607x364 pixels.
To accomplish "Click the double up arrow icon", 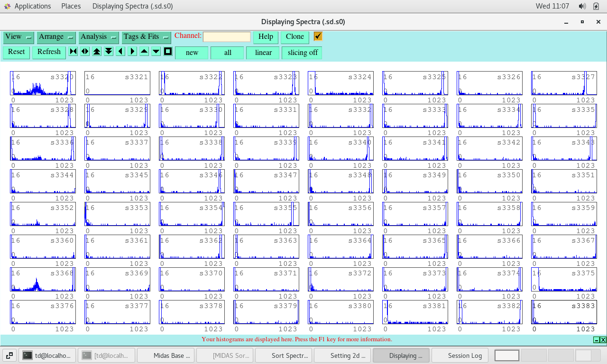I will click(97, 52).
